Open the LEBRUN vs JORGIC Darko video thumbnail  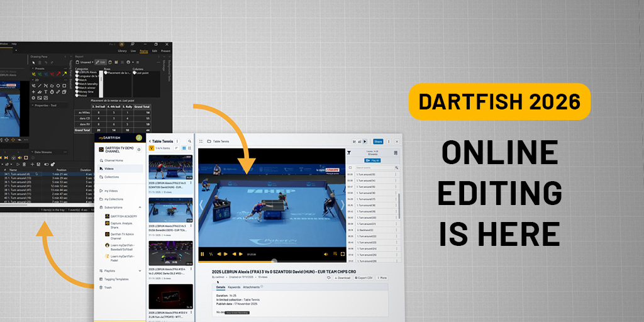tap(170, 253)
